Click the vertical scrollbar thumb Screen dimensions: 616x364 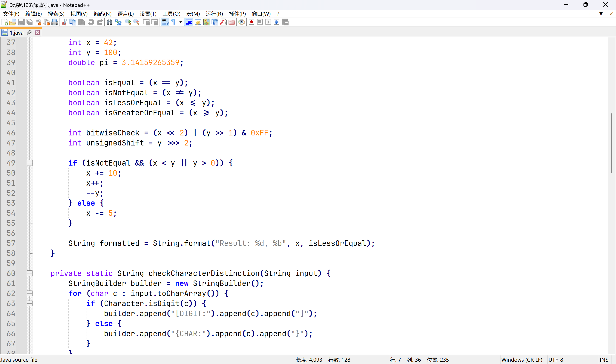(x=612, y=143)
